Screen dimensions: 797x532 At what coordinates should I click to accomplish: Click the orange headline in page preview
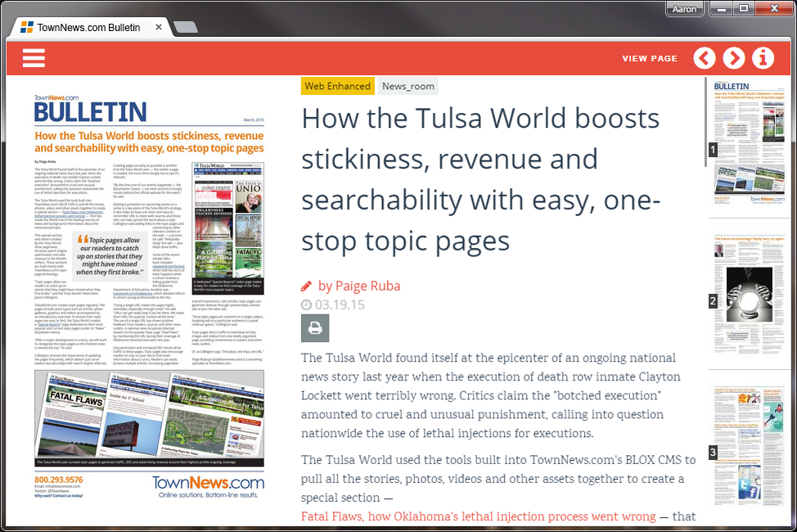tap(150, 142)
